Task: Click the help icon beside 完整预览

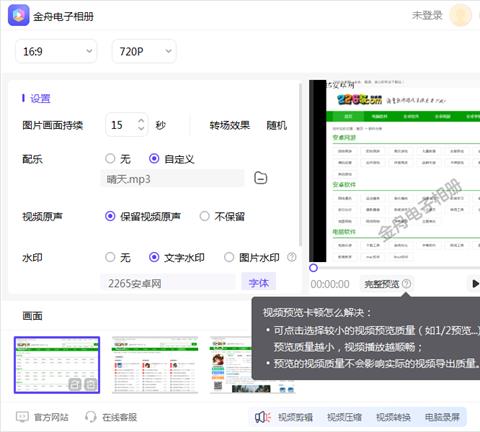Action: point(406,284)
